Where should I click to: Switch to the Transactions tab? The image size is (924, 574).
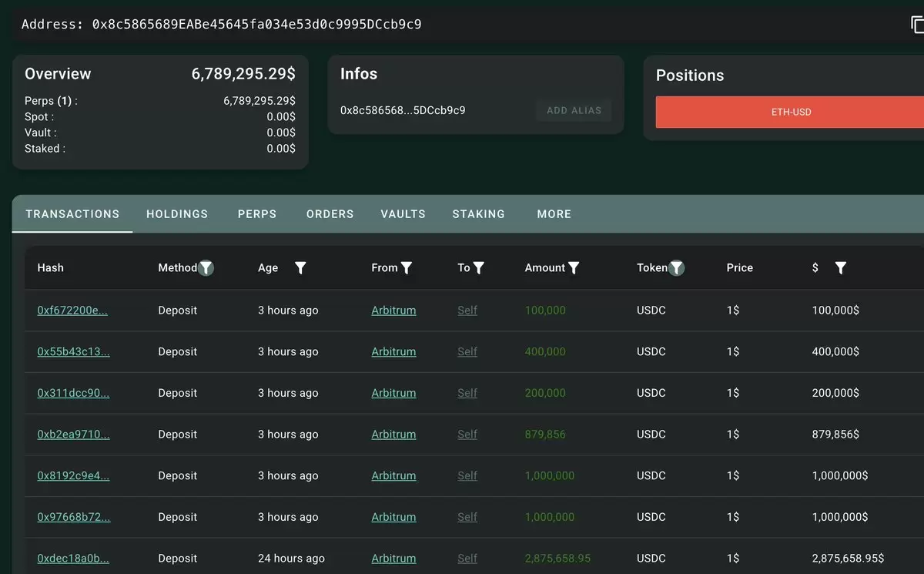72,214
